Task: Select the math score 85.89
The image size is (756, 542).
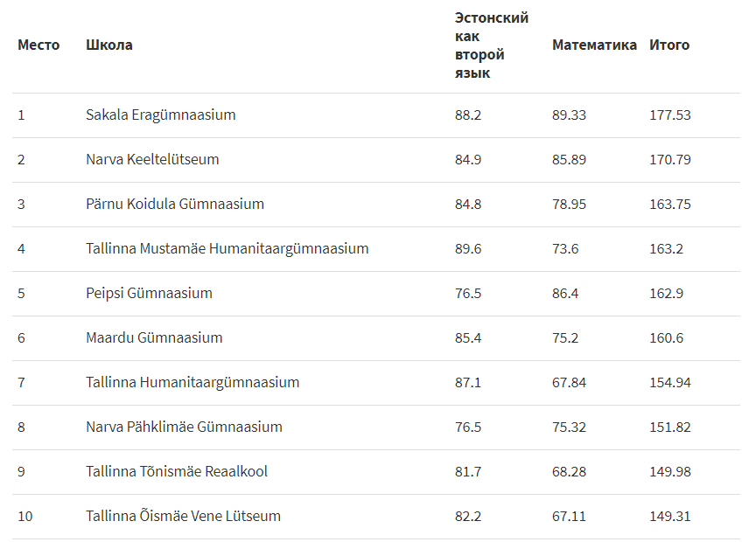Action: click(x=569, y=159)
